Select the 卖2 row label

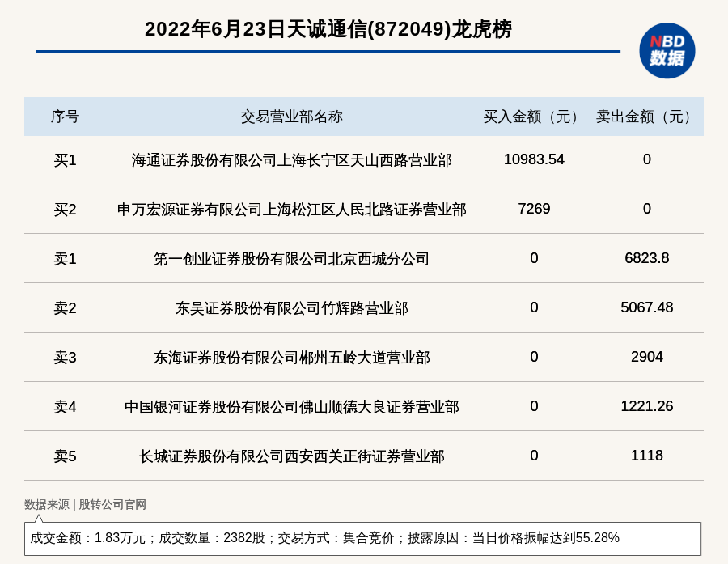65,308
